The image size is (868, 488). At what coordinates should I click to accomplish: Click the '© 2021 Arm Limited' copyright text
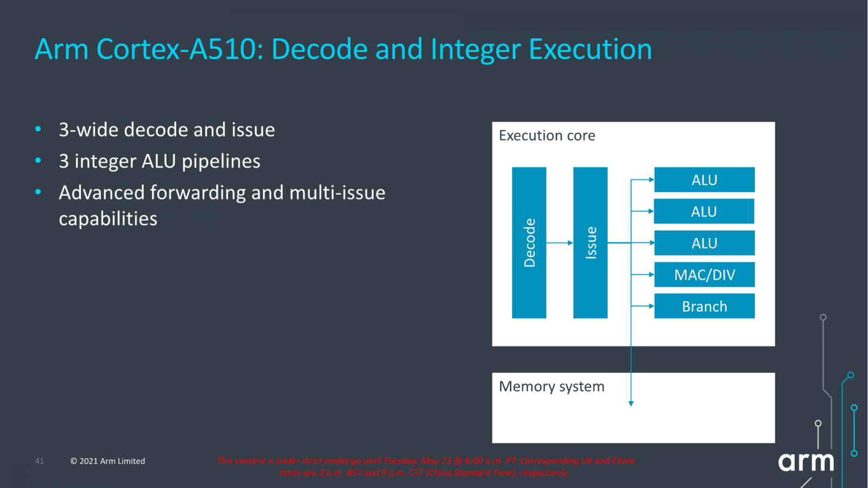107,461
